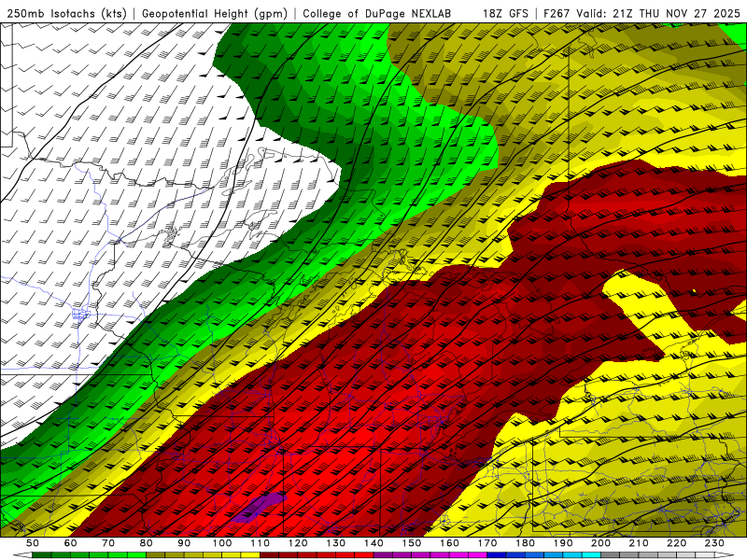747x560 pixels.
Task: Click the "Geopotential Height (gpm)" title text
Action: coord(215,14)
